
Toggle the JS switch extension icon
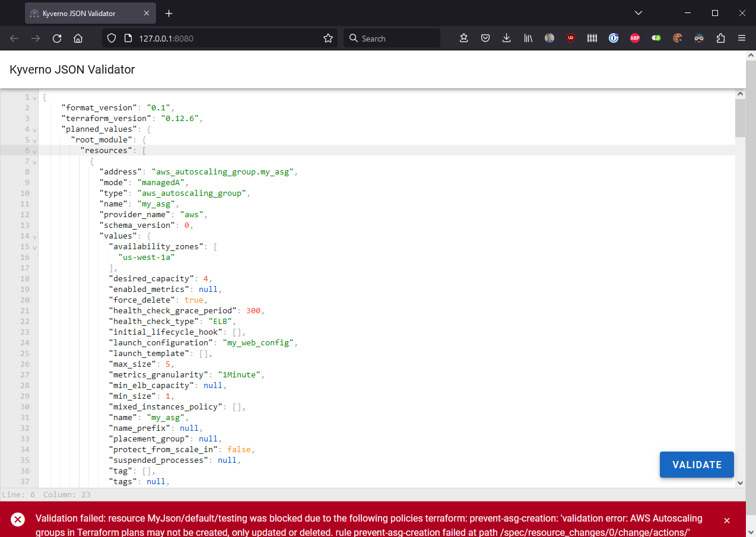tap(656, 38)
